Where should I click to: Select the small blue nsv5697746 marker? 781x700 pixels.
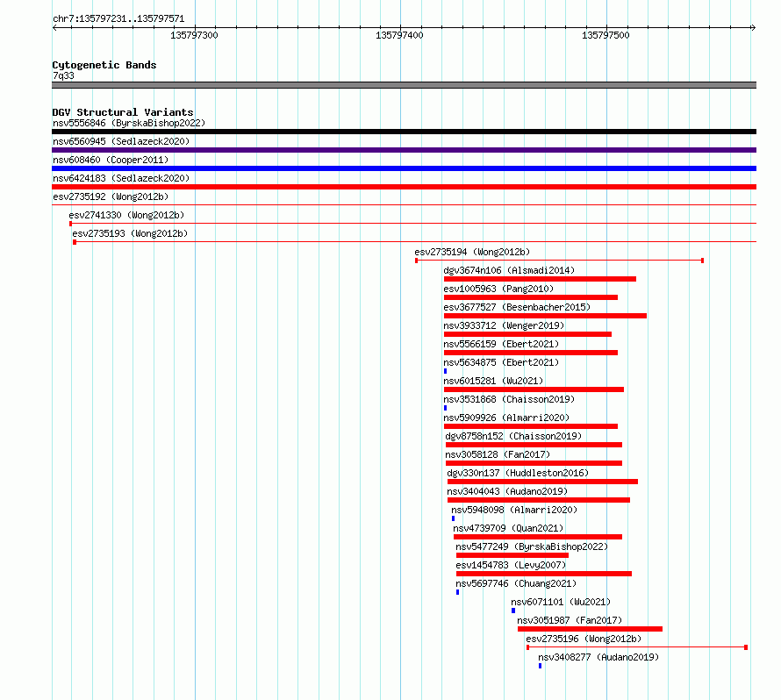click(458, 592)
